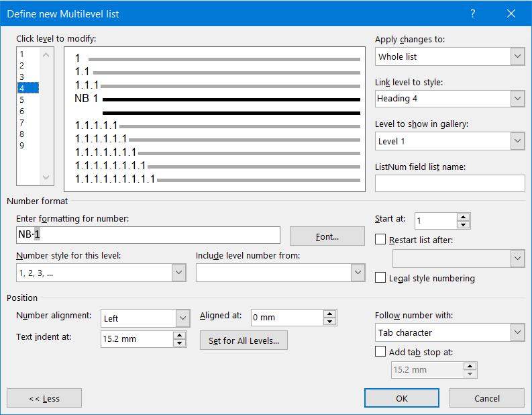Click the Text indent at field
Screen dimensions: 532x415
point(137,339)
